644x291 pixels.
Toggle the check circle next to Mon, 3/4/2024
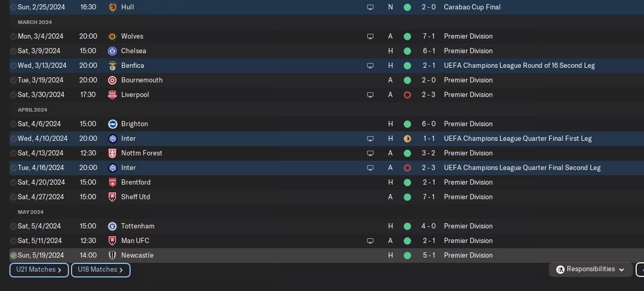(14, 37)
